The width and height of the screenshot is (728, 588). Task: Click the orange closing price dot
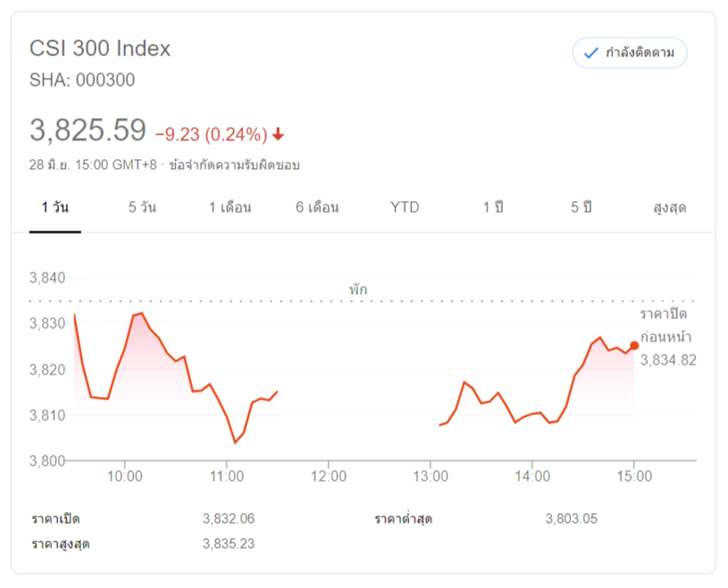click(x=634, y=346)
